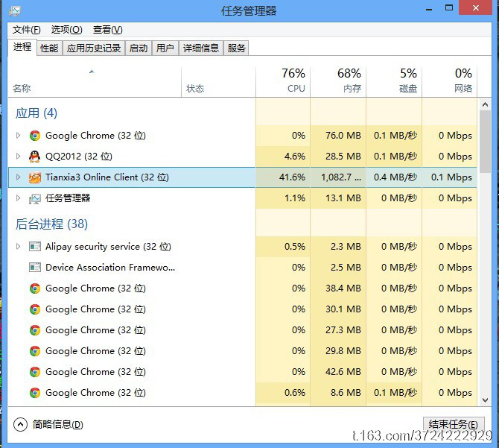Switch to the 性能 tab

49,48
